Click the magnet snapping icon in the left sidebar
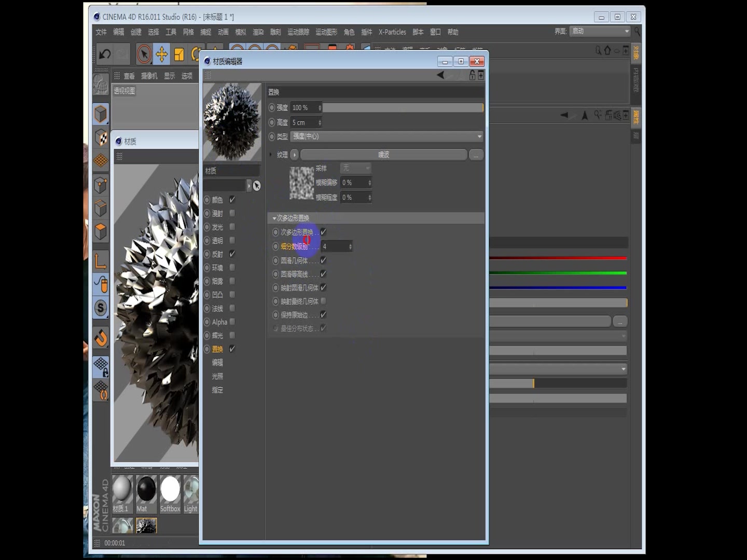Screen dimensions: 747x560 [101, 339]
